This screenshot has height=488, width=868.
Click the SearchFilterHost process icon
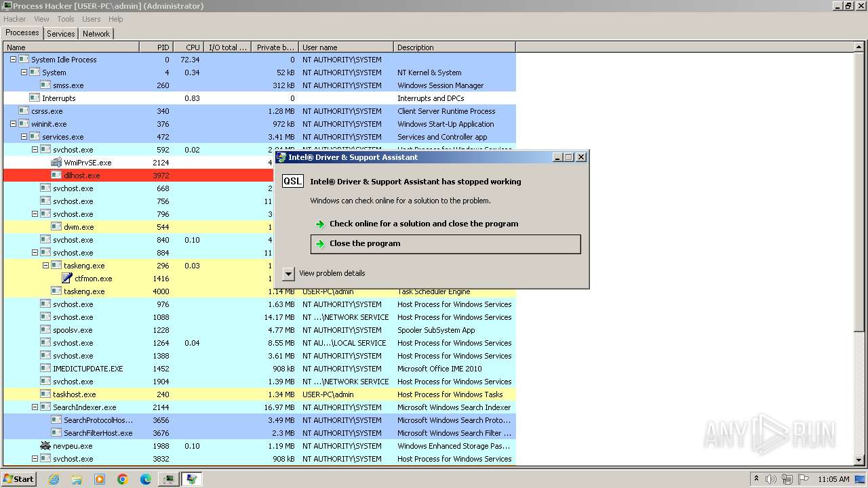tap(56, 433)
